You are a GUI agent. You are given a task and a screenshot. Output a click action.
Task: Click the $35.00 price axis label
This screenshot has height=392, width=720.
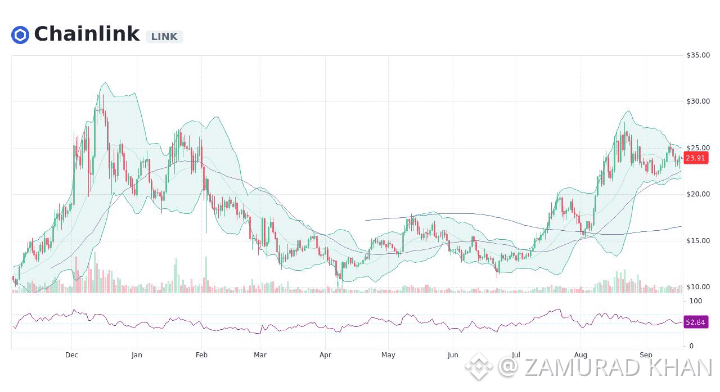(x=698, y=55)
